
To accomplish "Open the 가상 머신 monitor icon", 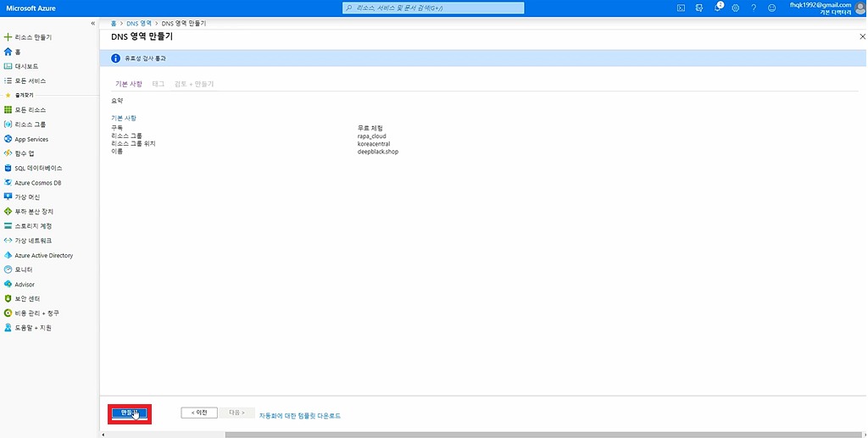I will pyautogui.click(x=8, y=197).
